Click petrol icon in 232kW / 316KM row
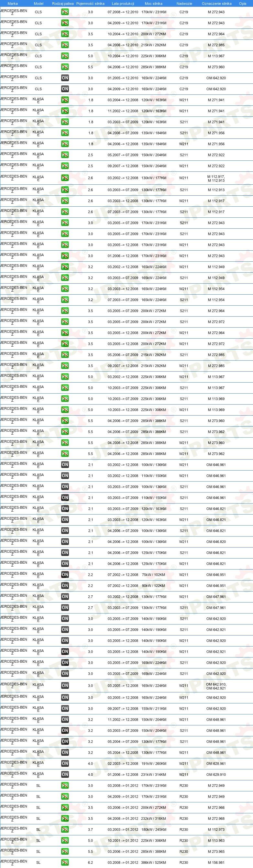Viewport: 253px width, 868px height. click(x=65, y=818)
